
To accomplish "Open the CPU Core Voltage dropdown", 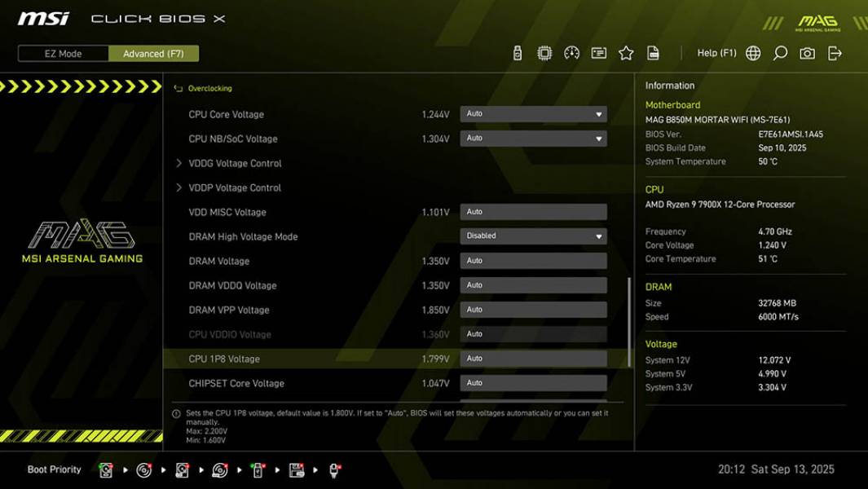I will coord(534,114).
